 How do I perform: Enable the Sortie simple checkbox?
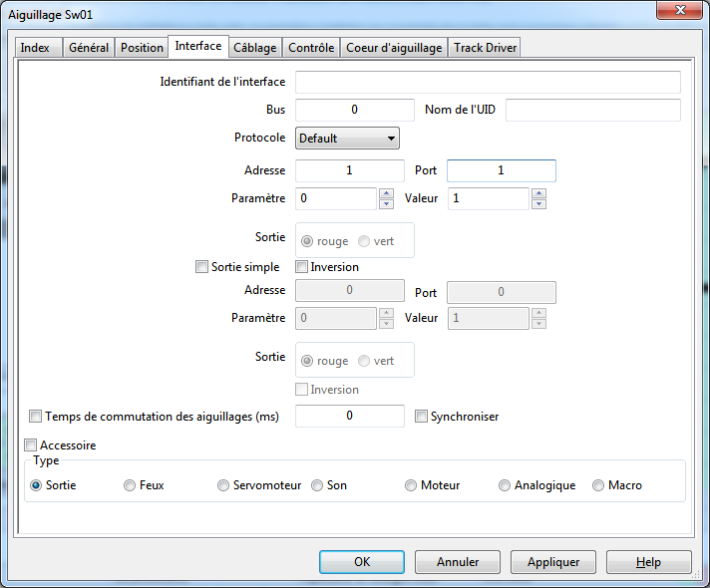tap(202, 267)
